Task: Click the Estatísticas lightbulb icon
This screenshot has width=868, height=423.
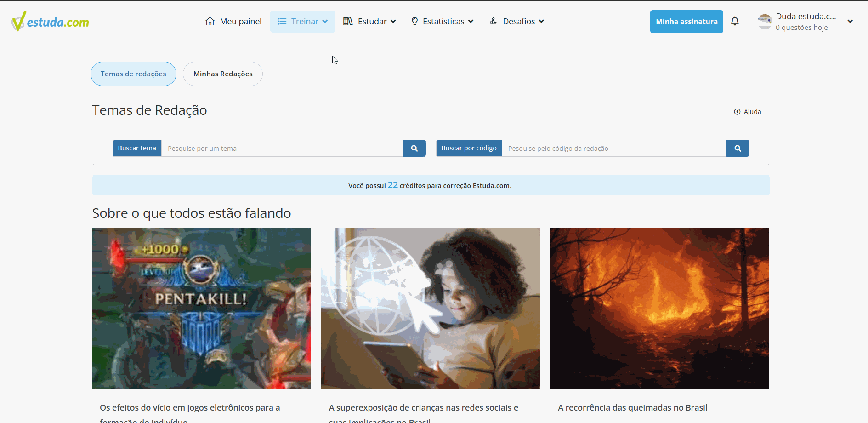Action: 414,21
